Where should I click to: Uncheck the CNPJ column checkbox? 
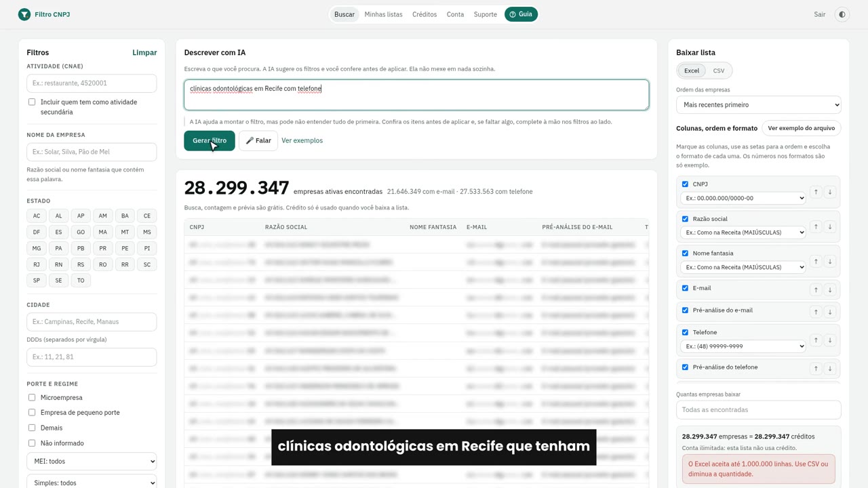(685, 184)
